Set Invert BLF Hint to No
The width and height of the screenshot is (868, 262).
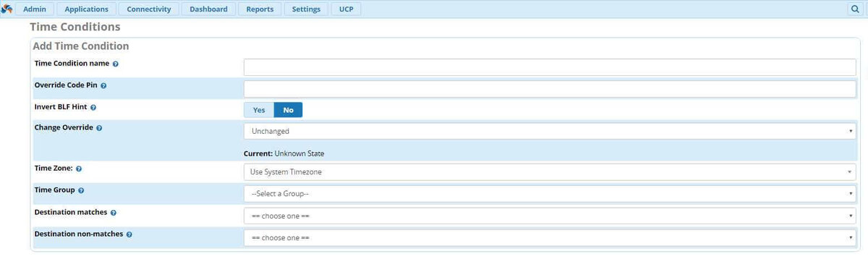288,110
